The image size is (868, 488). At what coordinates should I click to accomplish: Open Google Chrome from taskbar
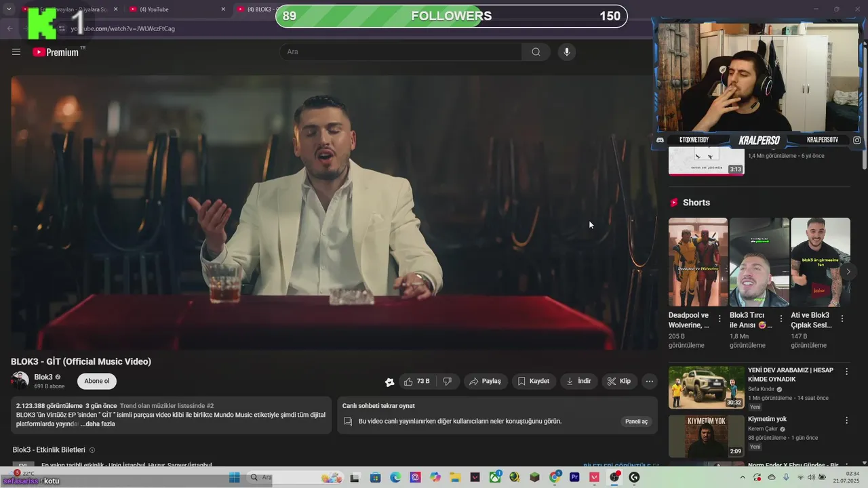click(555, 478)
